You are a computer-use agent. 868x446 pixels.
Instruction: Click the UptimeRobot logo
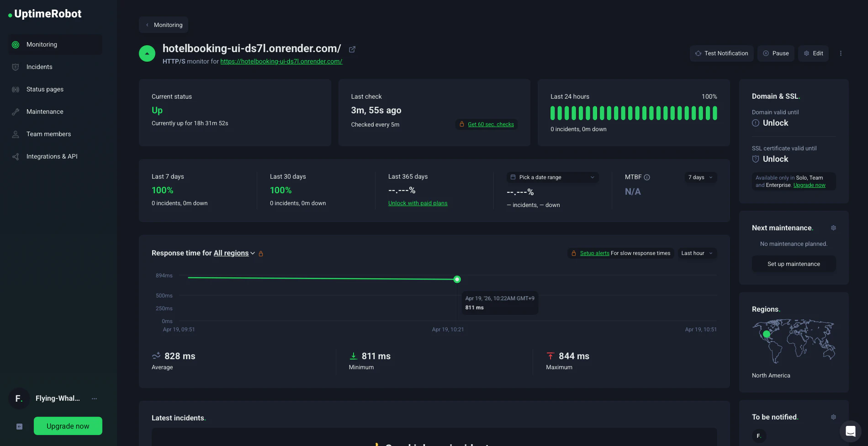45,14
